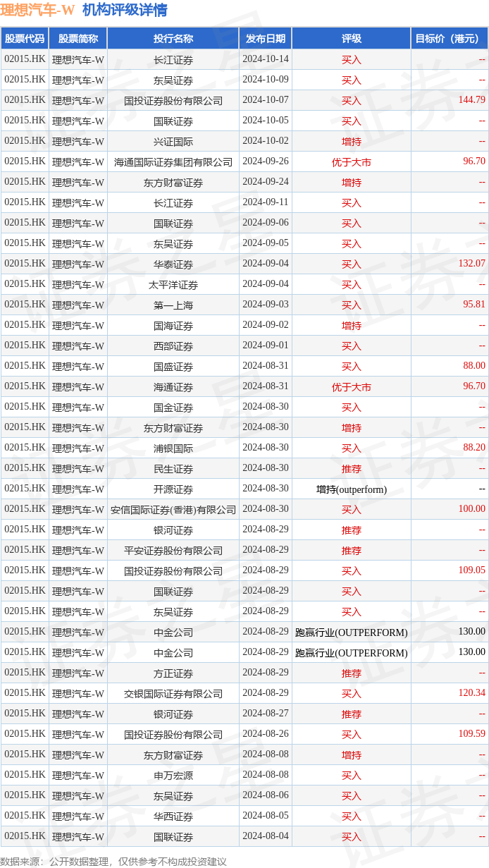The image size is (489, 868).
Task: Click the 兴证国际 cell
Action: tap(173, 141)
